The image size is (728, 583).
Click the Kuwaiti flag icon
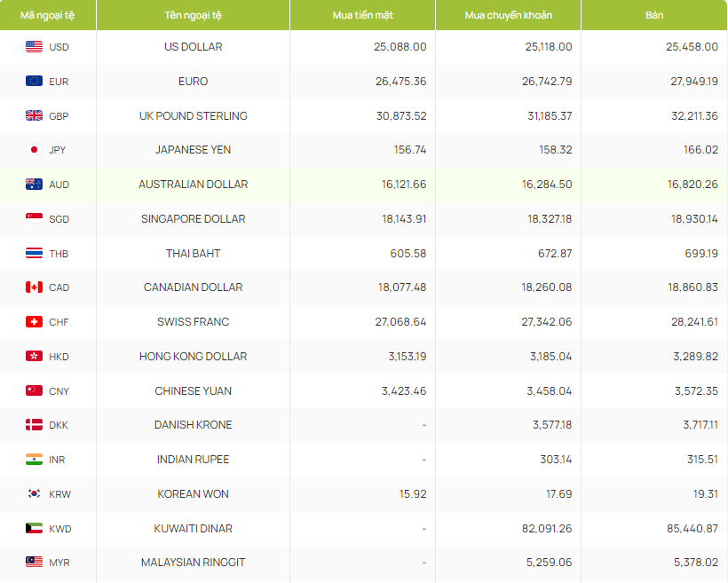click(x=35, y=529)
